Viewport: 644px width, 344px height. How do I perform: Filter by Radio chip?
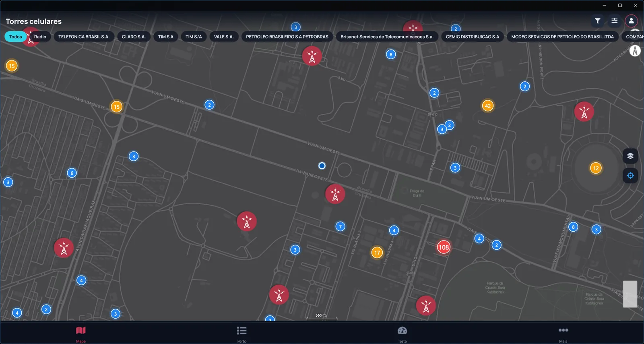[40, 37]
